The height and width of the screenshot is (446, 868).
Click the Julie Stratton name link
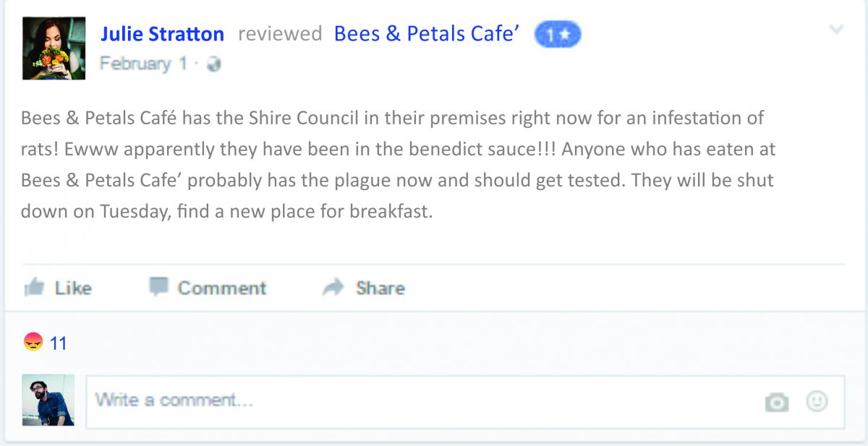(x=162, y=34)
